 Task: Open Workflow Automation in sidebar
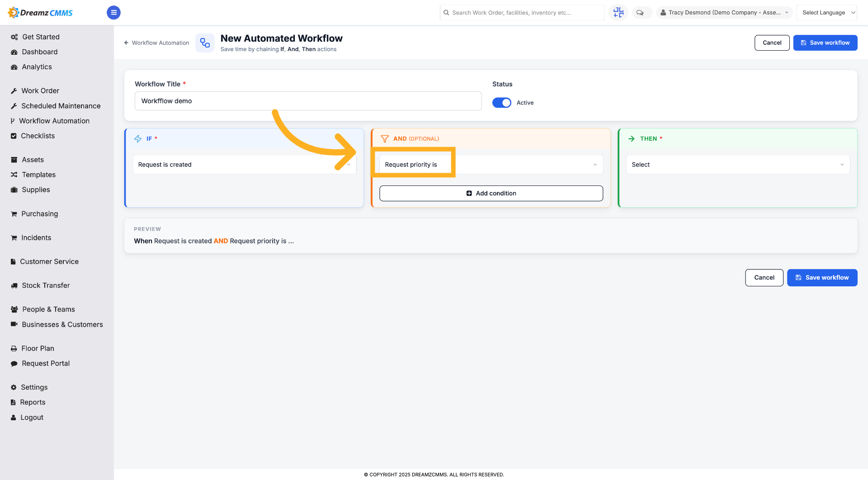(x=54, y=121)
